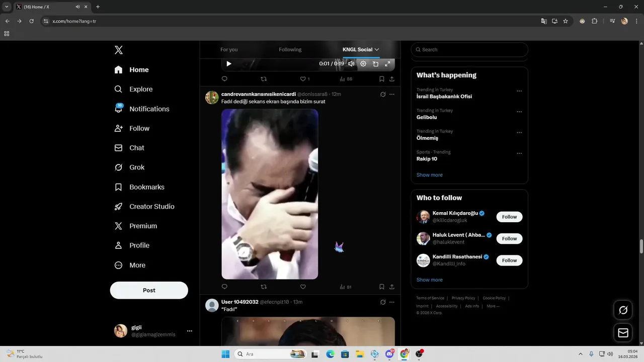Viewport: 644px width, 362px height.
Task: Switch to For you tab
Action: click(x=229, y=49)
